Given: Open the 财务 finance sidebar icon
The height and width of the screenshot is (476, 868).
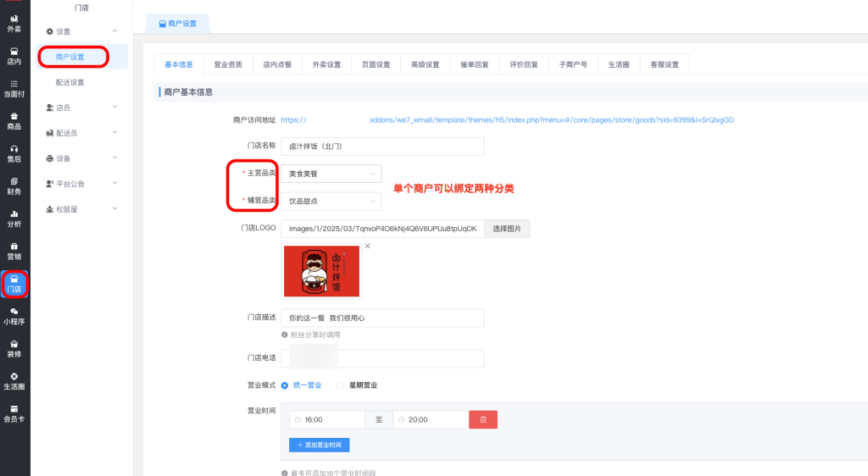Looking at the screenshot, I should coord(14,185).
